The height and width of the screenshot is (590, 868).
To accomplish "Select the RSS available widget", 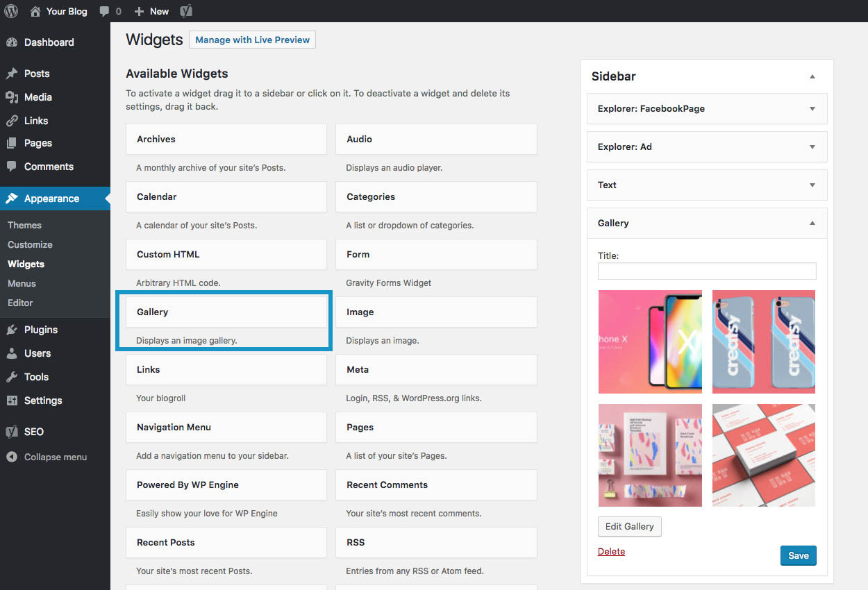I will (436, 543).
